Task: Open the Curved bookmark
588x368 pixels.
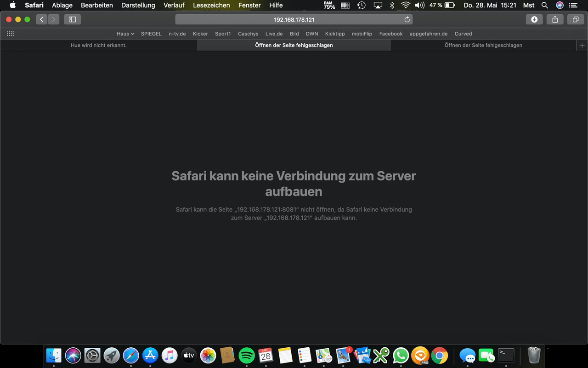Action: (x=463, y=34)
